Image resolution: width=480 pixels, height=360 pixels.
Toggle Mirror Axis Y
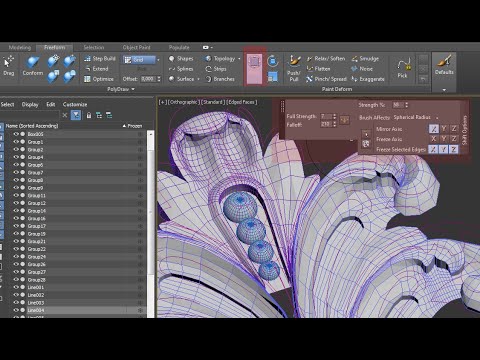444,129
